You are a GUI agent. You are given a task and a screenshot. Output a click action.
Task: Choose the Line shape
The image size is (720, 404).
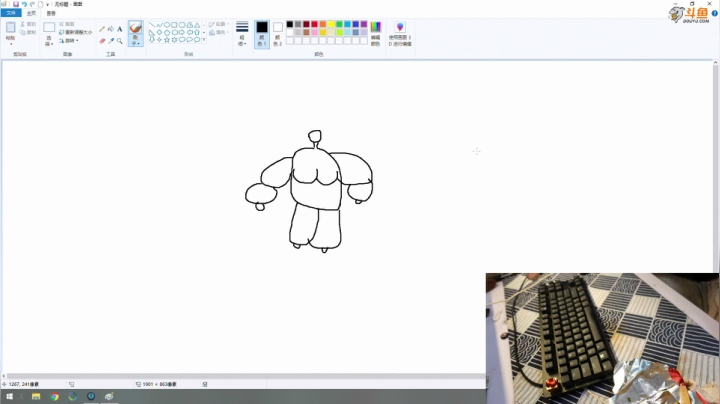[152, 25]
